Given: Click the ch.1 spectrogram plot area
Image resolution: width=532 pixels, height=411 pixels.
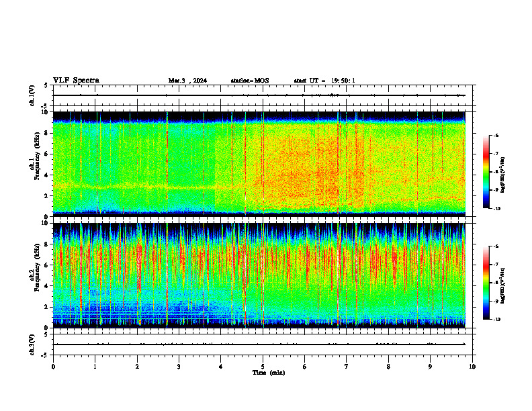Looking at the screenshot, I should pos(259,164).
